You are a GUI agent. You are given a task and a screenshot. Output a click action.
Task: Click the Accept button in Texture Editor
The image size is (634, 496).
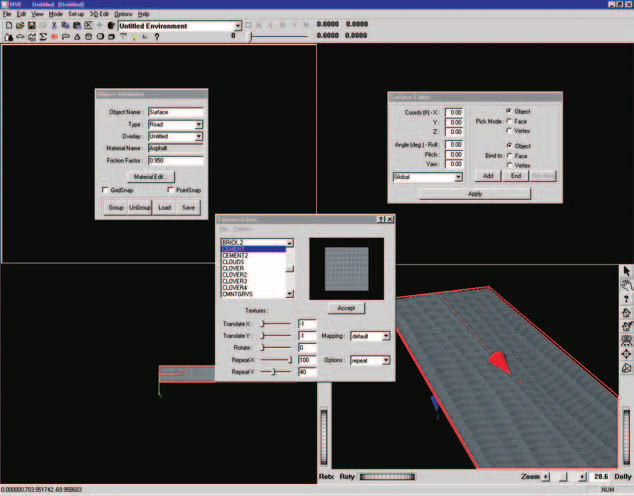[346, 308]
